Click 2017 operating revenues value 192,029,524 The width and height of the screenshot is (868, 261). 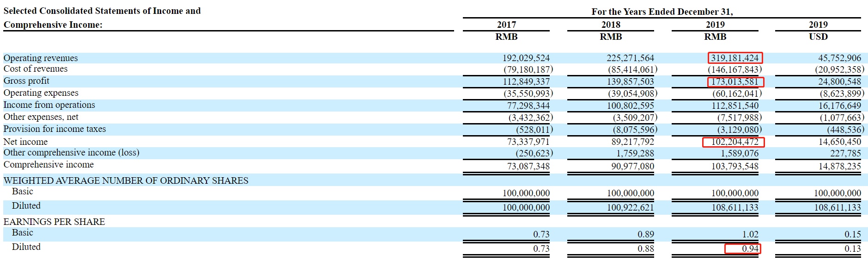[x=526, y=58]
